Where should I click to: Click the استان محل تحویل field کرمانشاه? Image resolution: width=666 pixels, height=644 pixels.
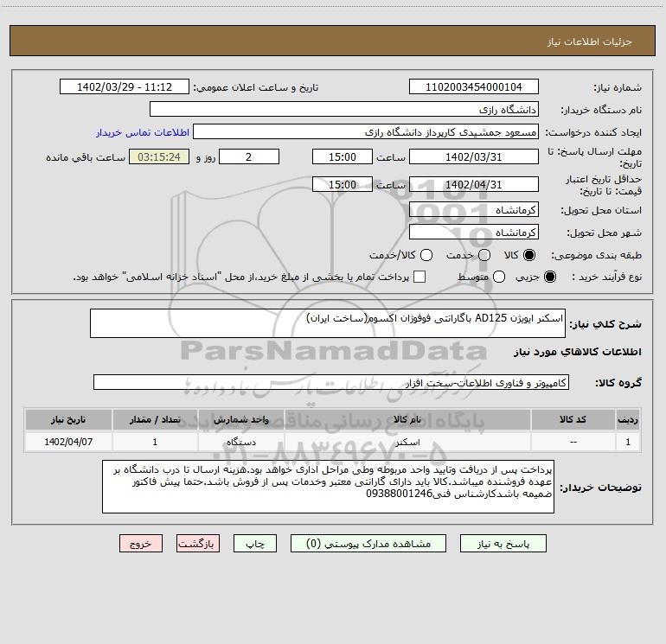(474, 209)
